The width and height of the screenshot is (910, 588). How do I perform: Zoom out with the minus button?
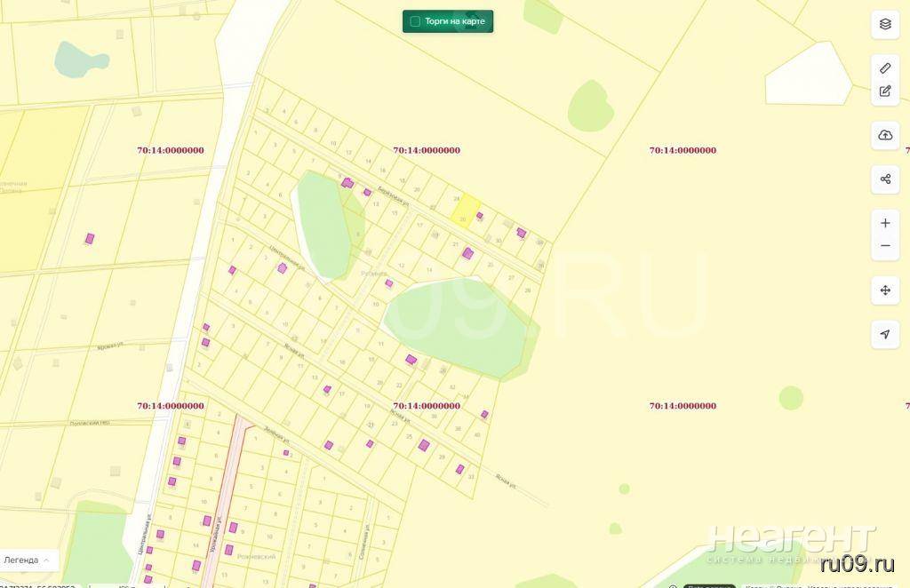885,246
